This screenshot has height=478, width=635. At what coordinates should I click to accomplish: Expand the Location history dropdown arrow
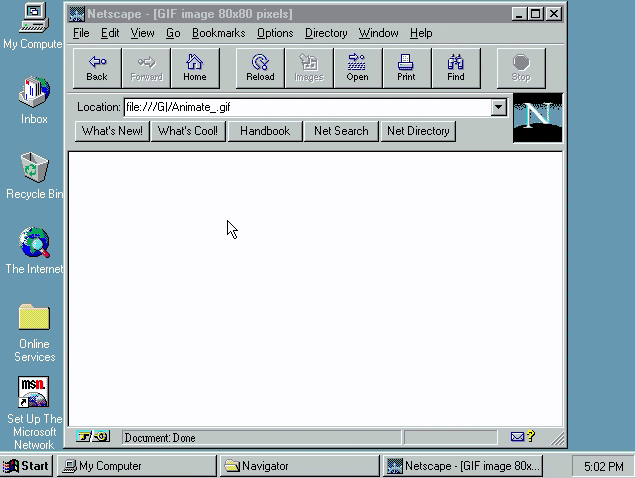click(x=499, y=107)
